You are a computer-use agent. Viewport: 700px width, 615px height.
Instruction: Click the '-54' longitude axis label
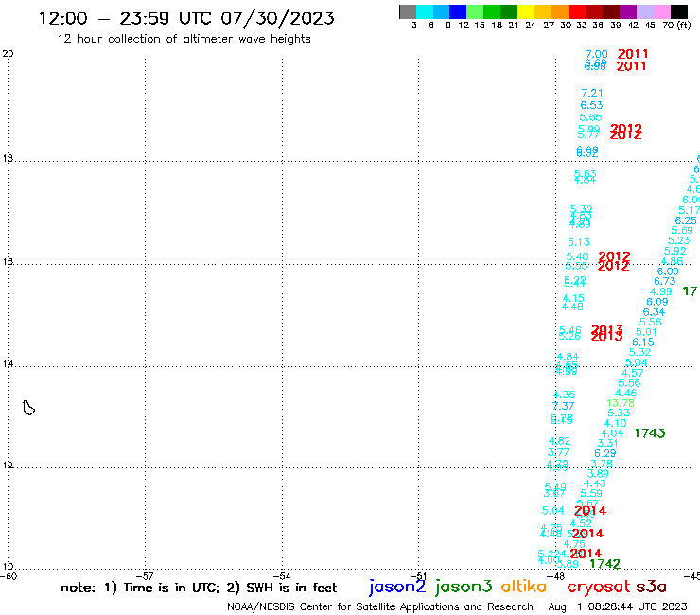282,576
